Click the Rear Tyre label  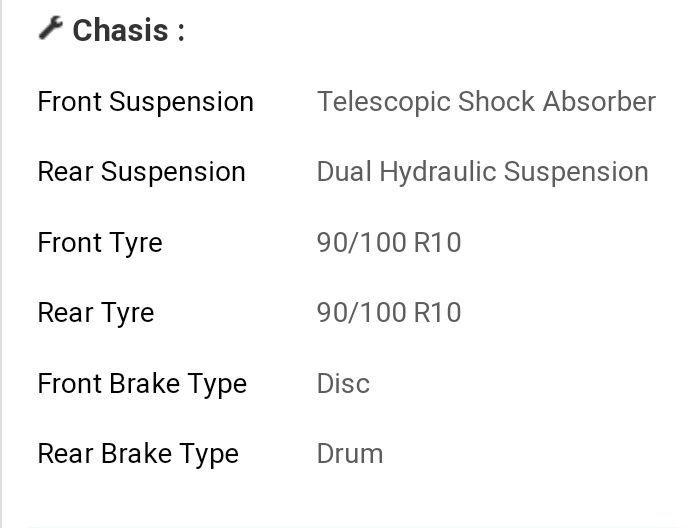tap(96, 313)
